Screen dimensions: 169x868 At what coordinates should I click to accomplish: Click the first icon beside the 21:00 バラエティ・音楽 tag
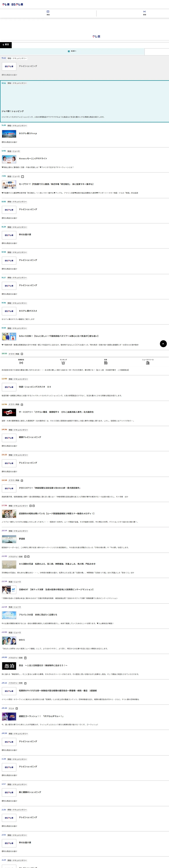[x=25, y=557]
